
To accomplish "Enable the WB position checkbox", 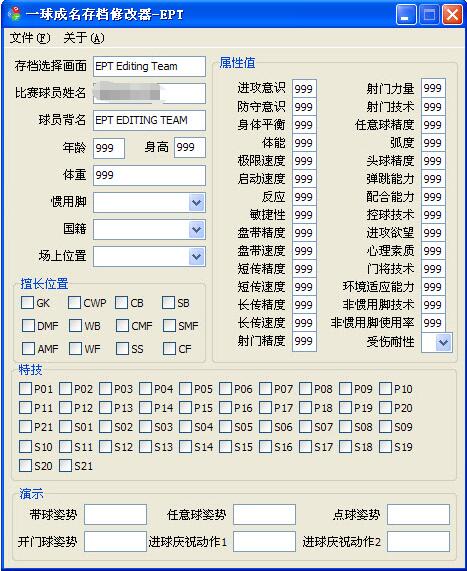I will (x=75, y=326).
